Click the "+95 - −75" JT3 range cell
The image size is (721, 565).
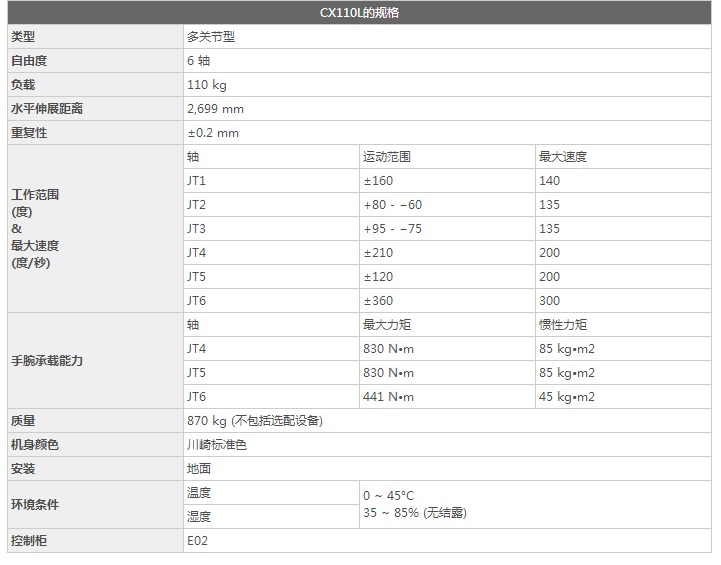tap(392, 229)
